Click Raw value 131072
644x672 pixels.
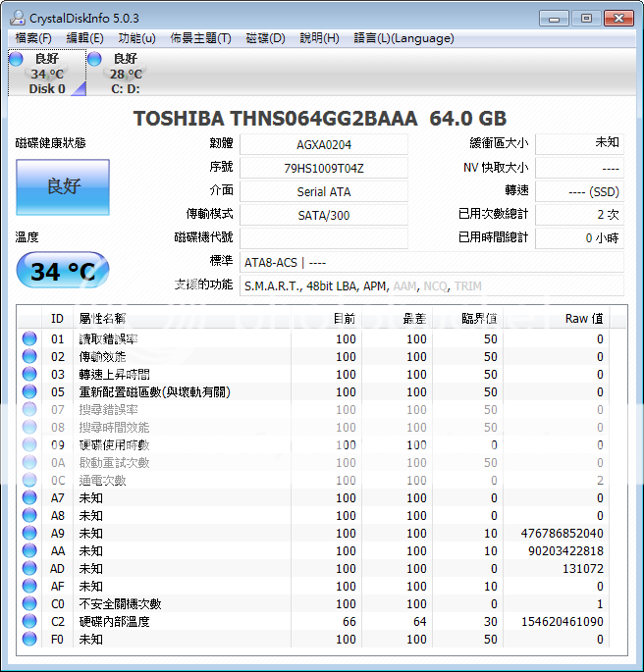tap(583, 568)
